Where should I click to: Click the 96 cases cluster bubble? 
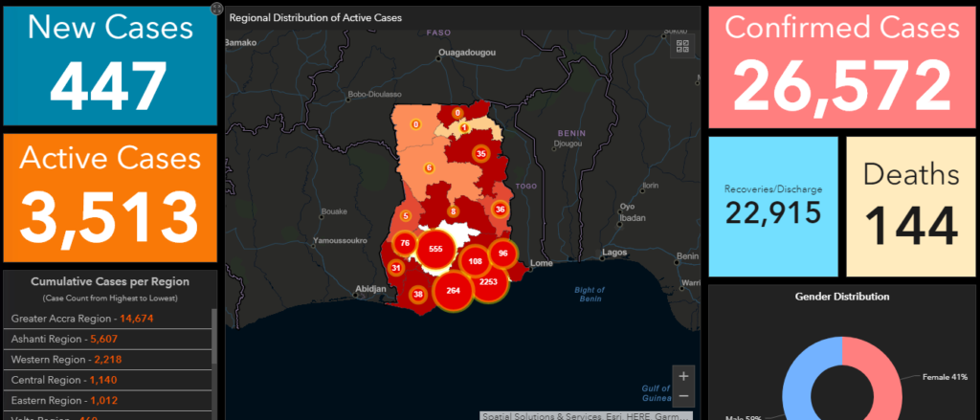(502, 254)
